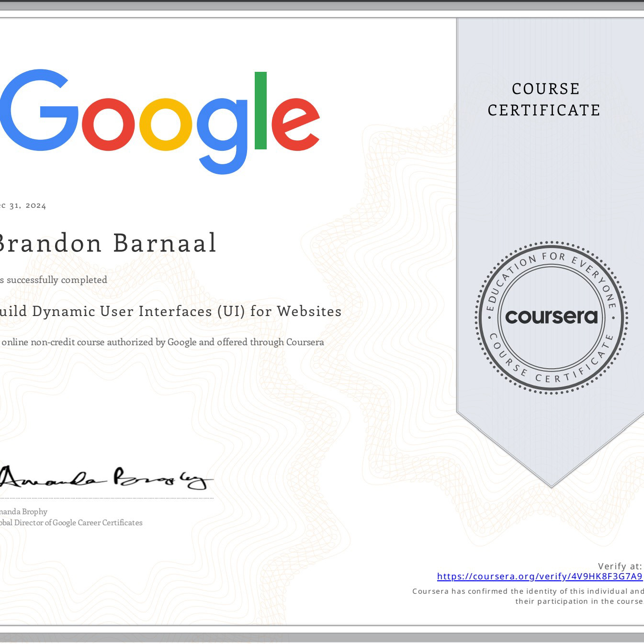Click the printed name under the signature
This screenshot has width=644, height=644.
pos(23,511)
